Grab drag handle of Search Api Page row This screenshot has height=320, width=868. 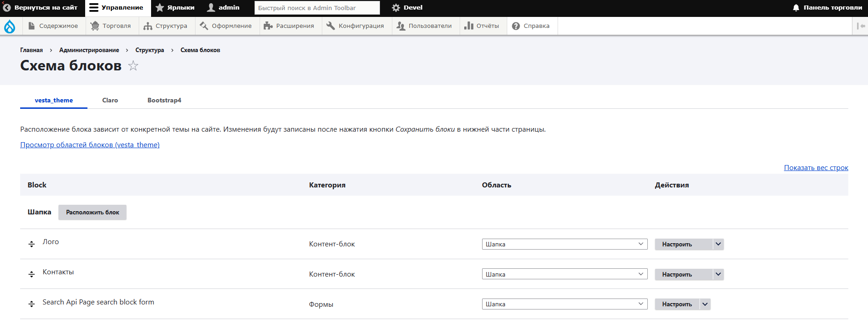[x=32, y=304]
